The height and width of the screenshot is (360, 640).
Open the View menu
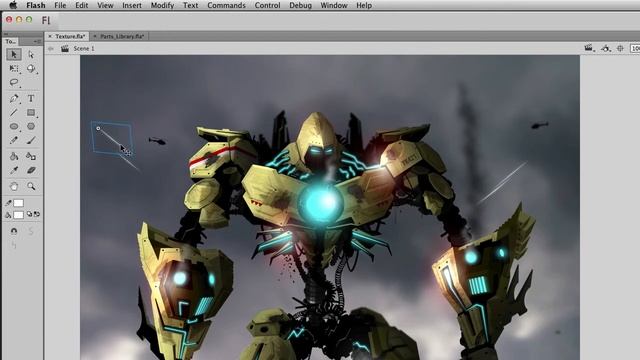pos(105,5)
